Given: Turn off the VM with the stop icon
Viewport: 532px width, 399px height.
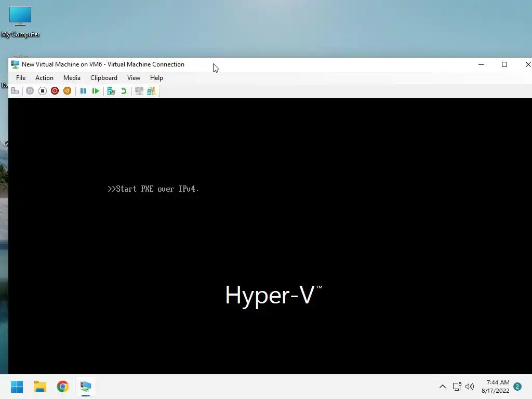Looking at the screenshot, I should pyautogui.click(x=43, y=91).
